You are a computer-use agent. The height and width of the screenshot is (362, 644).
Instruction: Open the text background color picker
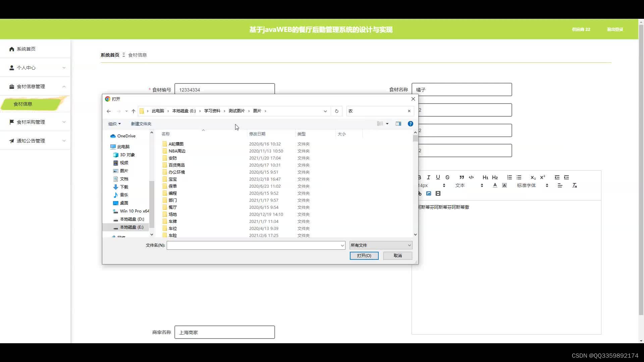pyautogui.click(x=504, y=185)
